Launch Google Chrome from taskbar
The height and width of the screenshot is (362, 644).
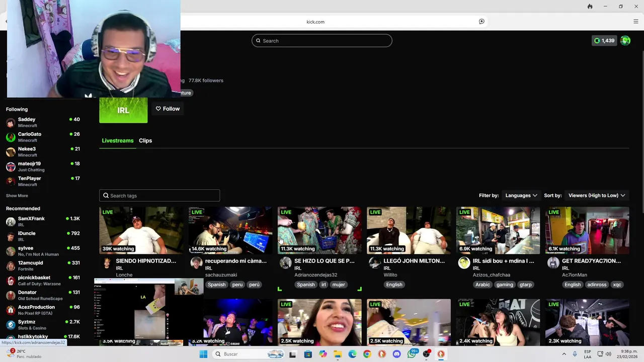click(x=367, y=354)
